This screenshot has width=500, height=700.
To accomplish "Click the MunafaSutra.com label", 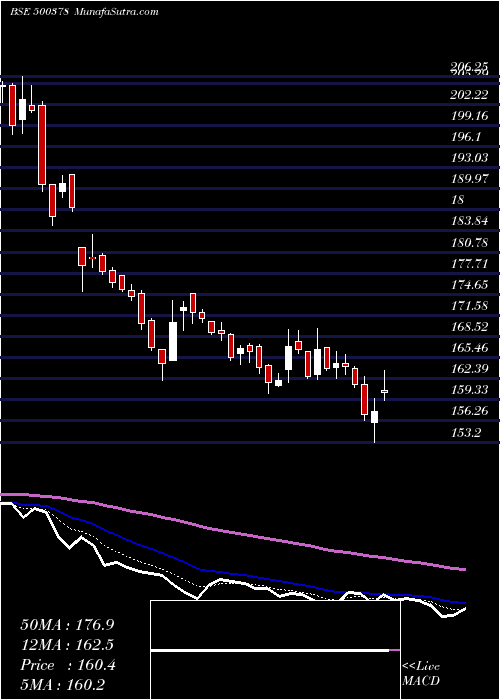I will [116, 12].
